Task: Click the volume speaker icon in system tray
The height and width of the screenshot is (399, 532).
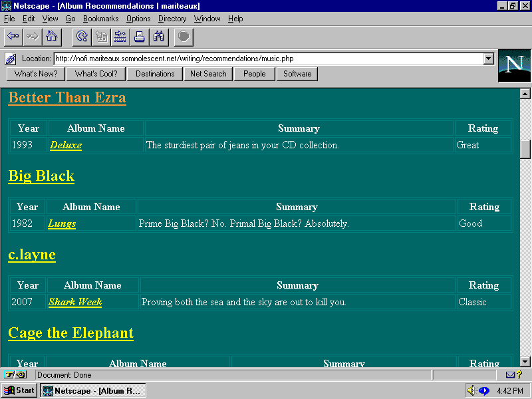Action: tap(471, 390)
